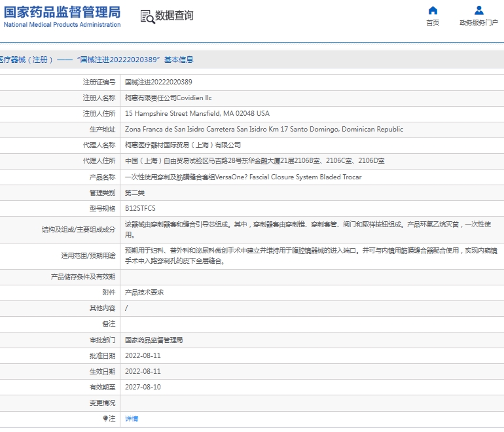Select approval department value 国家药品监督管理局
Screen dimensions: 504x432
point(154,340)
